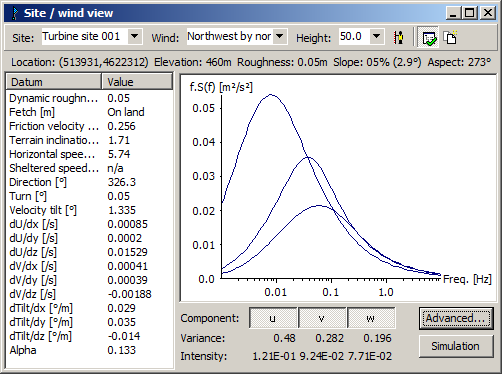Screen dimensions: 502x374
Task: Click the height-reference person icon in toolbar
Action: coord(398,37)
